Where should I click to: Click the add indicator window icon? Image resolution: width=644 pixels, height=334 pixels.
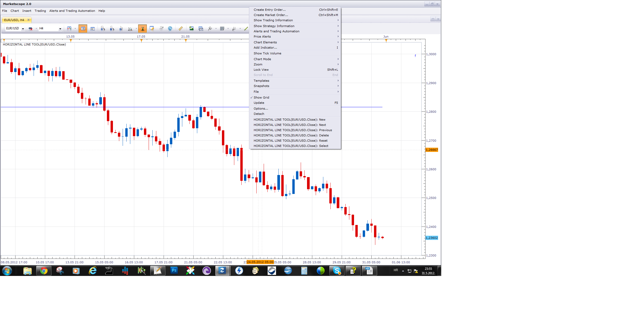pyautogui.click(x=201, y=29)
